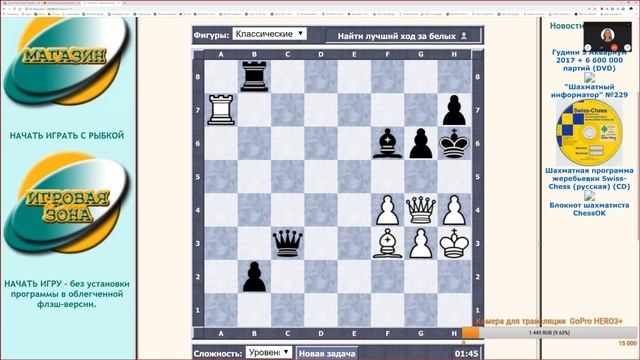Viewport: 640px width, 360px height.
Task: Open the Фигуры piece style dropdown
Action: 269,34
